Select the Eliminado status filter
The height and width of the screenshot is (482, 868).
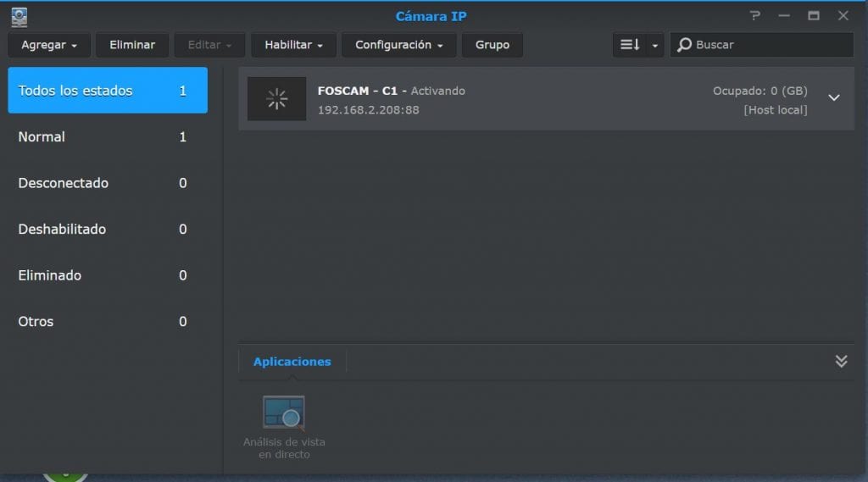(x=108, y=275)
